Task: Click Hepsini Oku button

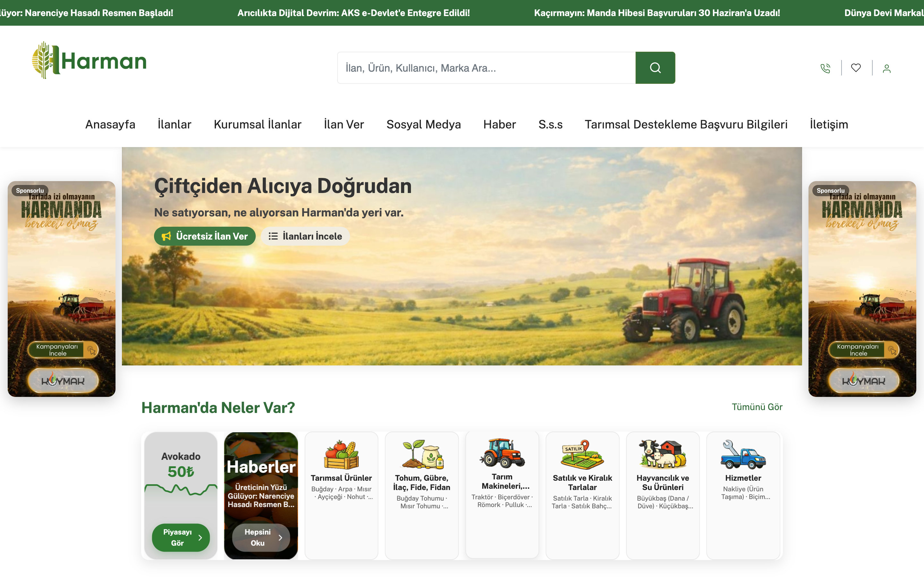Action: pos(261,538)
